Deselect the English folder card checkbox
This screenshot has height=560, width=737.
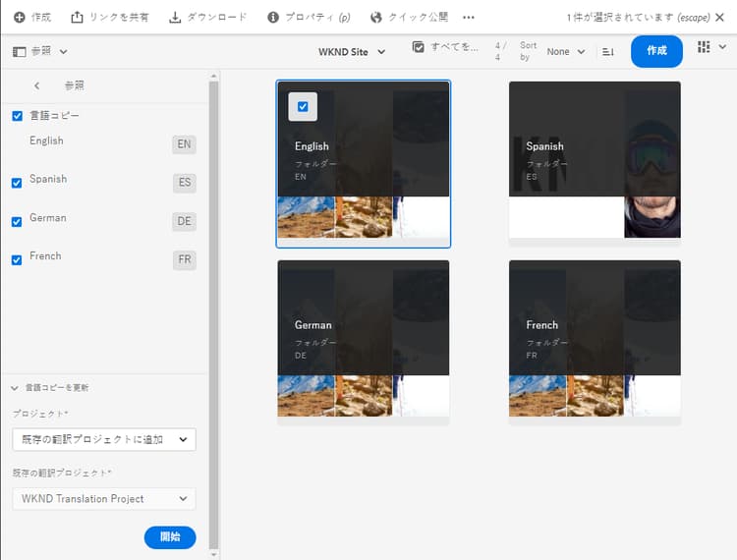coord(302,106)
